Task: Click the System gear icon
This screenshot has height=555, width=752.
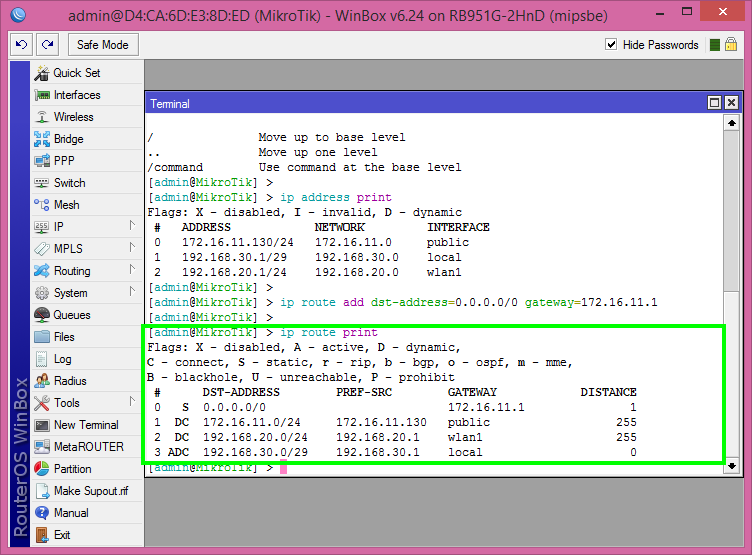Action: click(42, 293)
